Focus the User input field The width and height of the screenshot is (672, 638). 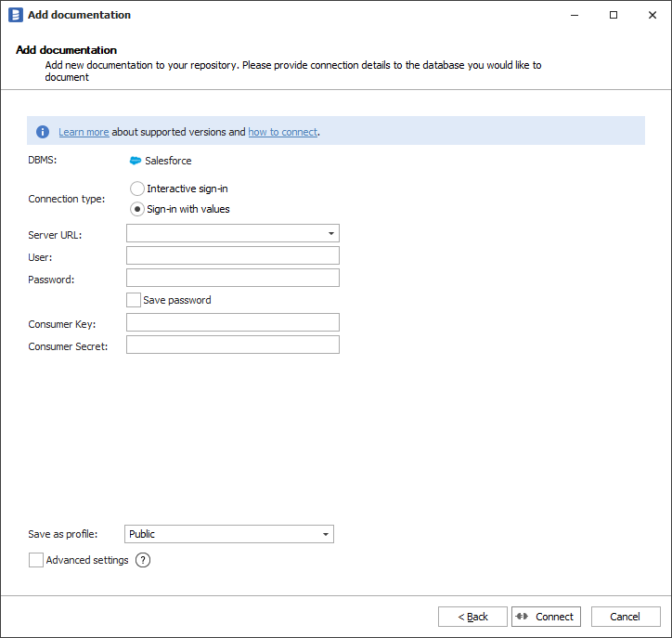pyautogui.click(x=232, y=255)
